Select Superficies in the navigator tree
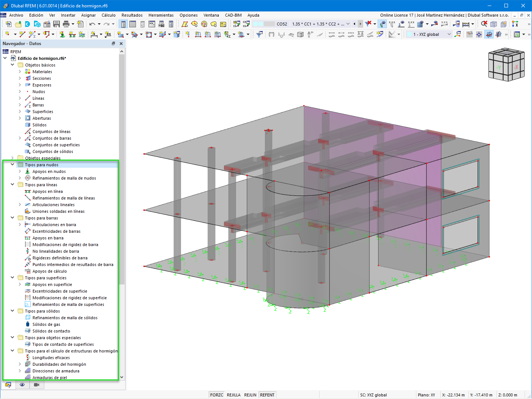The width and height of the screenshot is (532, 399). pos(43,112)
